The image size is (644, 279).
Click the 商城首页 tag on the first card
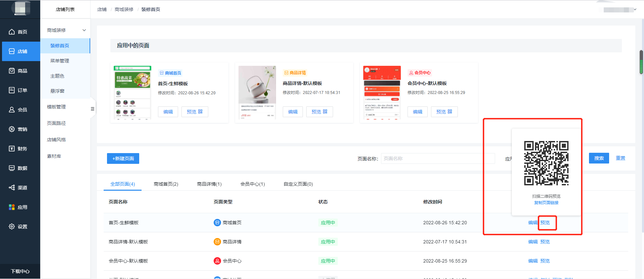170,73
